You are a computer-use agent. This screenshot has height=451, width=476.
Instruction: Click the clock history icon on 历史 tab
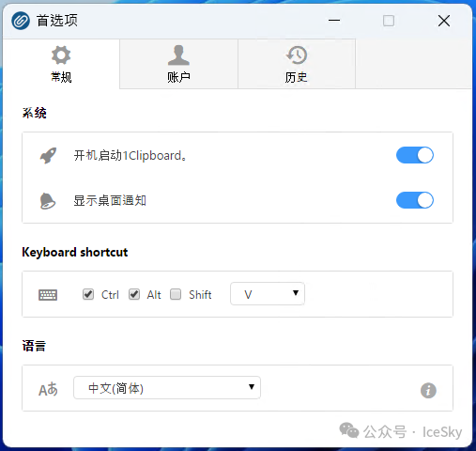(x=297, y=55)
